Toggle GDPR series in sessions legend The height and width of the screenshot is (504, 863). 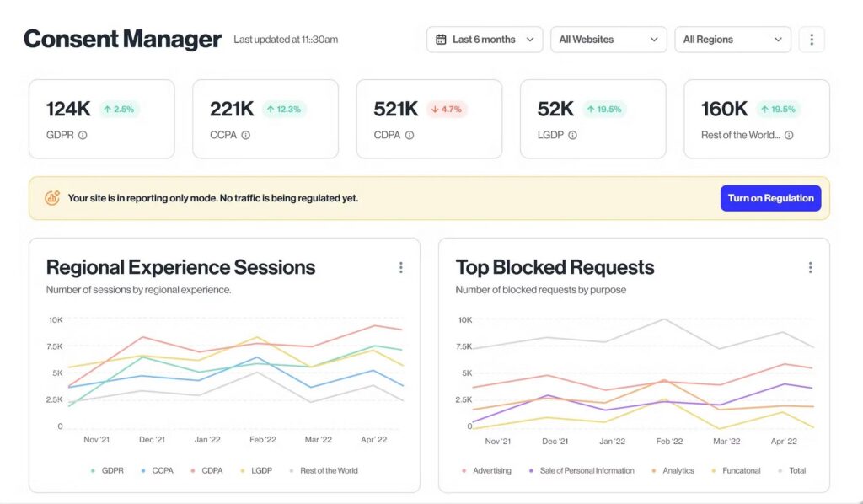coord(107,470)
